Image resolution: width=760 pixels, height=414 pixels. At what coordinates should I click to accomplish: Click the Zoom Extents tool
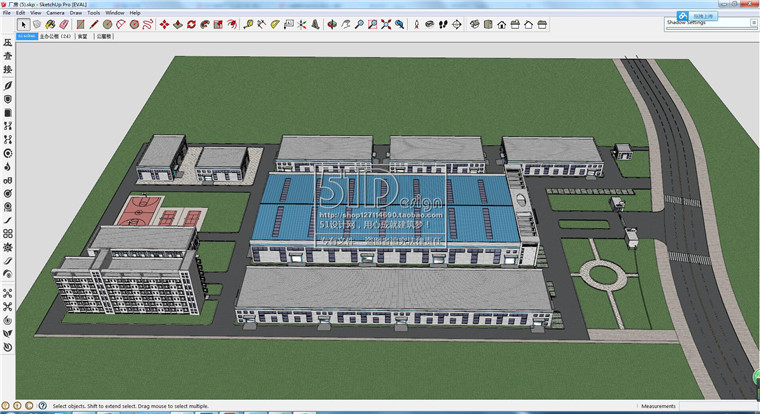pos(386,24)
